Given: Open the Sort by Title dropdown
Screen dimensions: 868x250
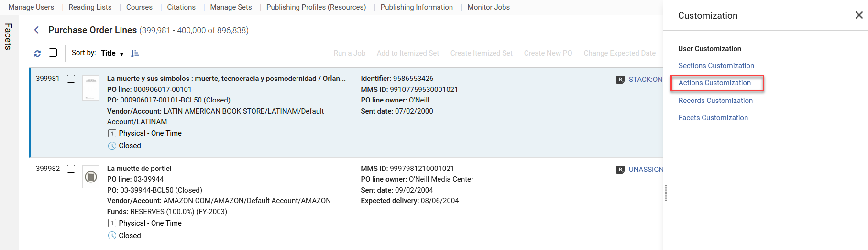Looking at the screenshot, I should [112, 53].
